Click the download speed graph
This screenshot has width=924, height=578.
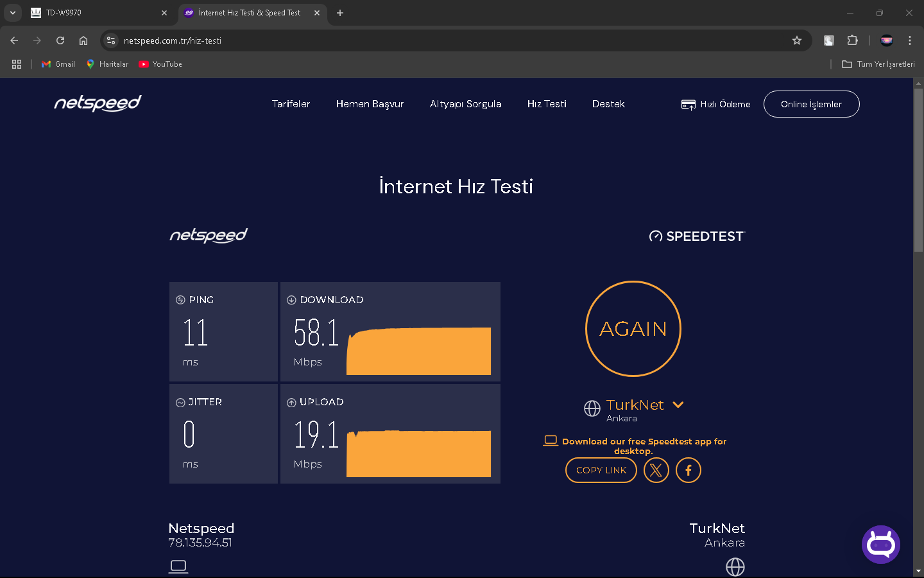pos(418,351)
